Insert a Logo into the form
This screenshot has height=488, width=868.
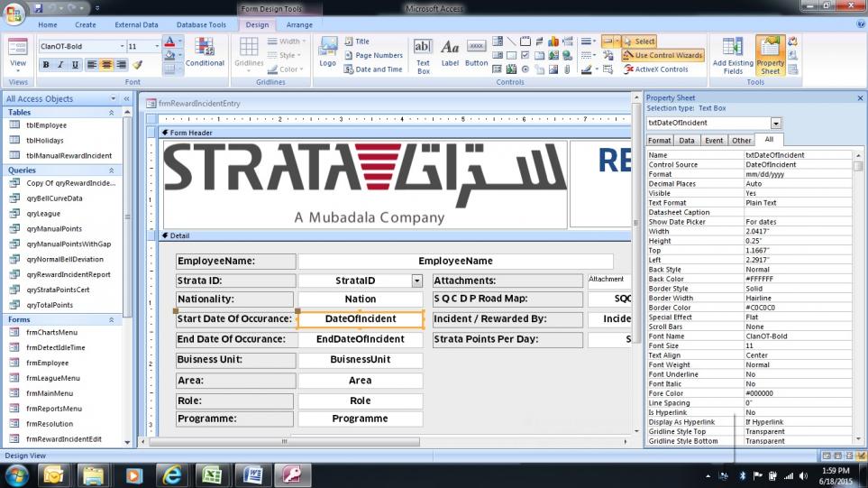[x=327, y=52]
